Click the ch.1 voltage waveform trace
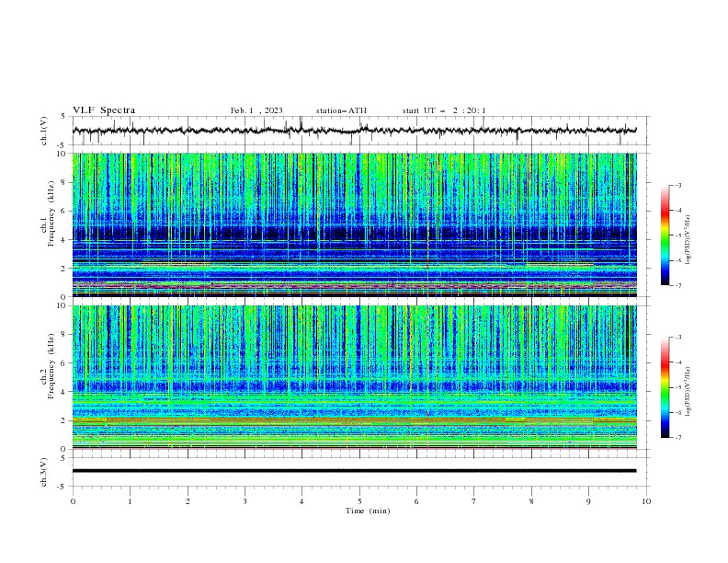 point(354,131)
